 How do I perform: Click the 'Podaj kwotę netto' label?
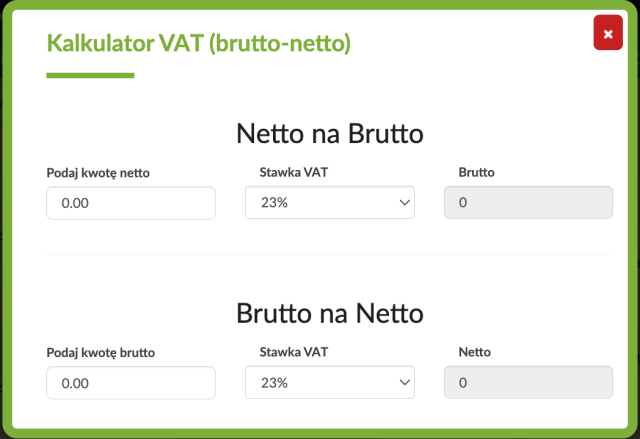point(98,173)
